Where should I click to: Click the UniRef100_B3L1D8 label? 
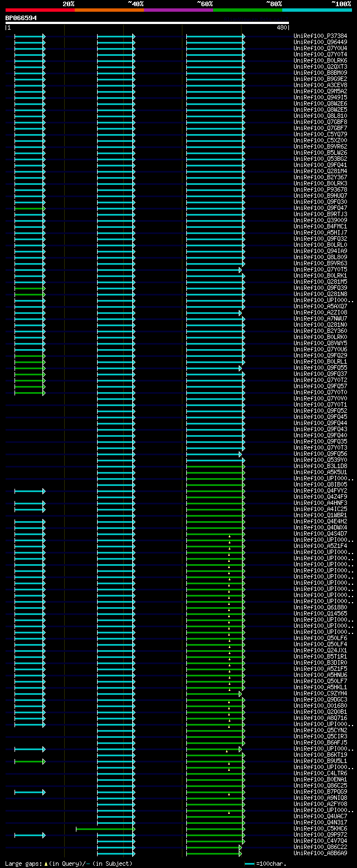point(320,466)
